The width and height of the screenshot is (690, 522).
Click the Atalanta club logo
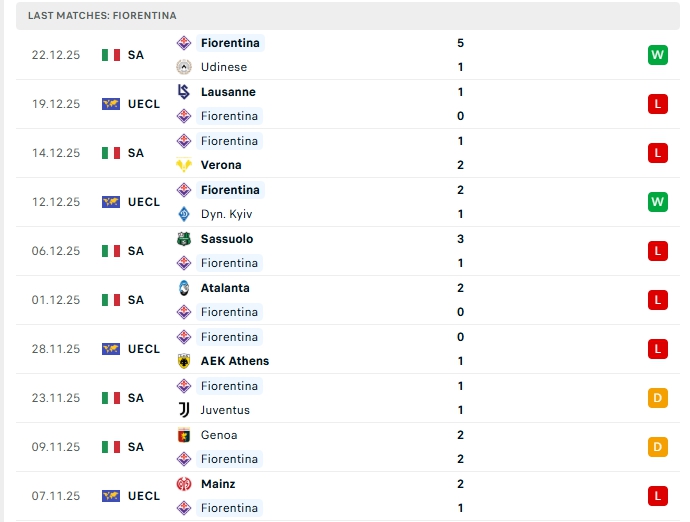(x=184, y=288)
